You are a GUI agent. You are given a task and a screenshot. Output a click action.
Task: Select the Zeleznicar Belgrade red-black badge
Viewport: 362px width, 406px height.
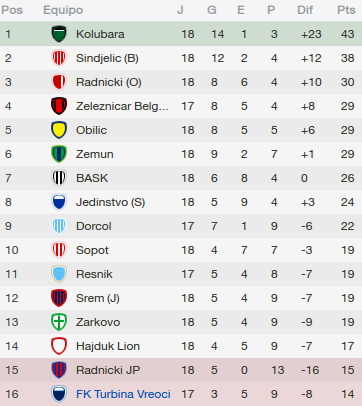click(59, 106)
